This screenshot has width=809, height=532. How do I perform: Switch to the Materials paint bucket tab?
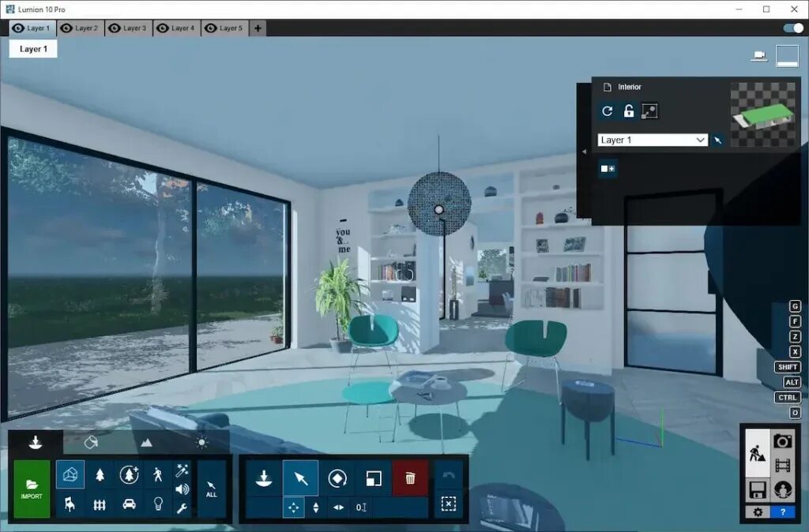tap(91, 442)
